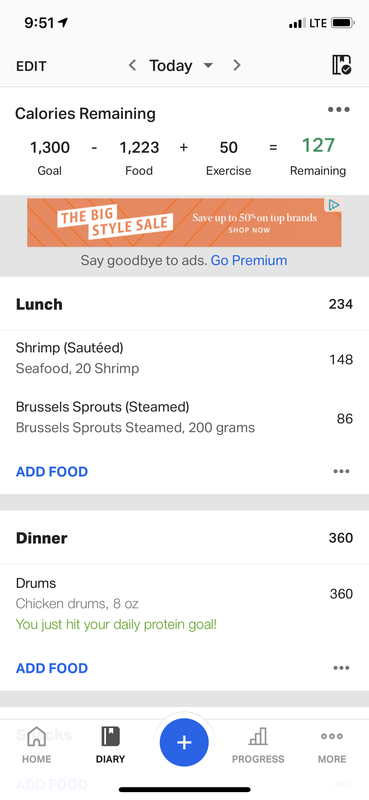Tap the blue plus add button

click(184, 742)
